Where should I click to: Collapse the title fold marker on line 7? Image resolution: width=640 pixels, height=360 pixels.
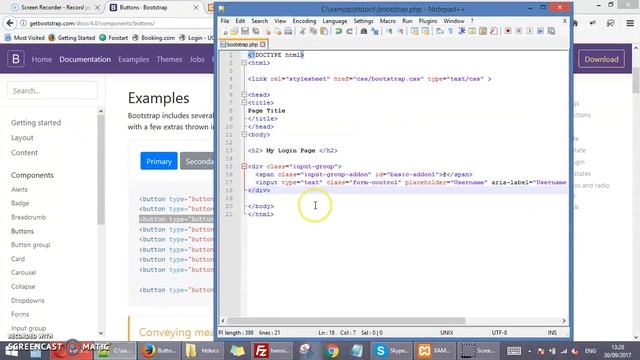click(x=244, y=103)
